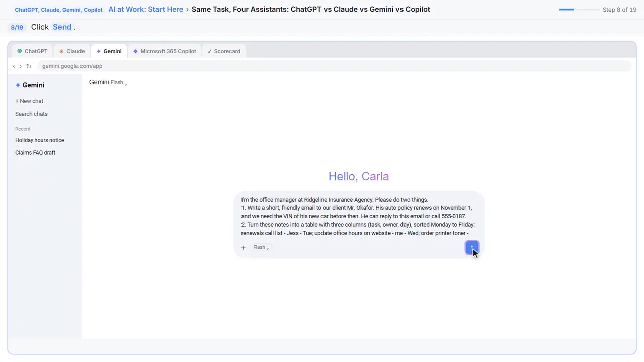Viewport: 644px width, 362px height.
Task: Click the browser forward arrow
Action: 21,66
